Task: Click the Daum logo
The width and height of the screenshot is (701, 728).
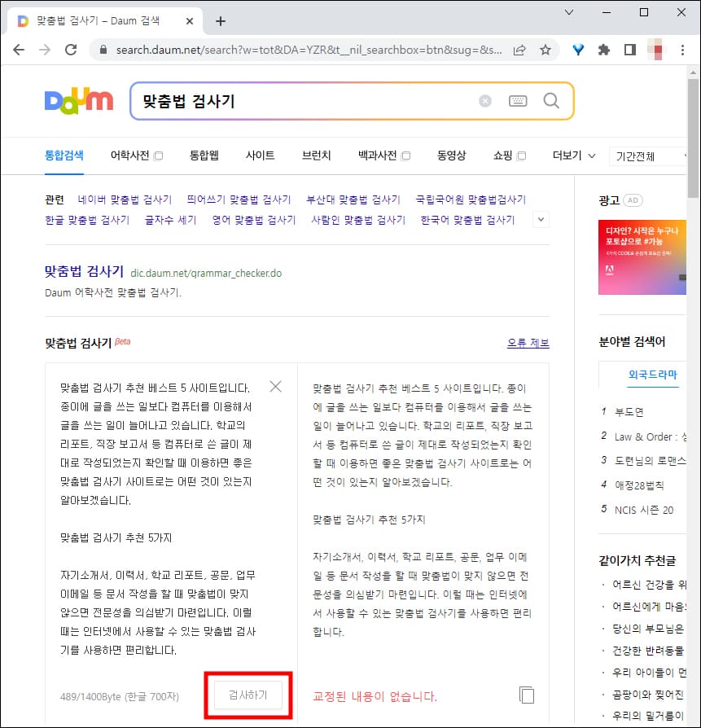Action: pyautogui.click(x=78, y=99)
